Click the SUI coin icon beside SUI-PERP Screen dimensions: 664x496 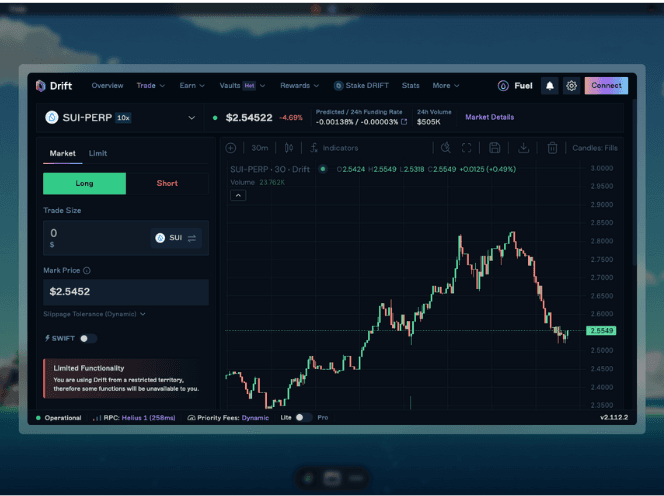52,117
